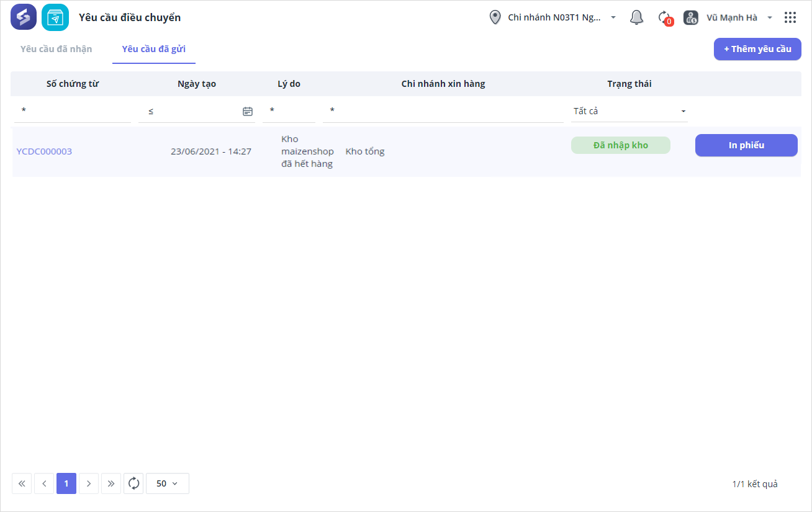Open the Vũ Mạnh Hà user dropdown
The image size is (812, 512).
click(770, 17)
